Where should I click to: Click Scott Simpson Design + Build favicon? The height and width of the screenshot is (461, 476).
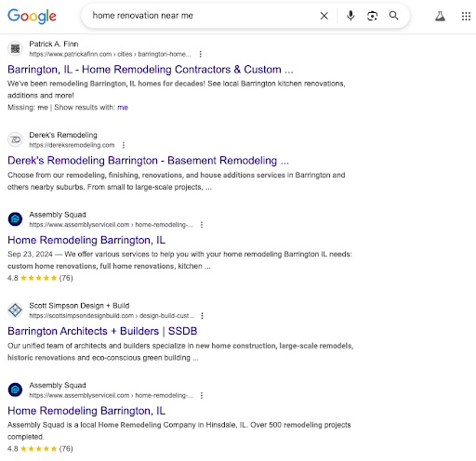(x=15, y=310)
